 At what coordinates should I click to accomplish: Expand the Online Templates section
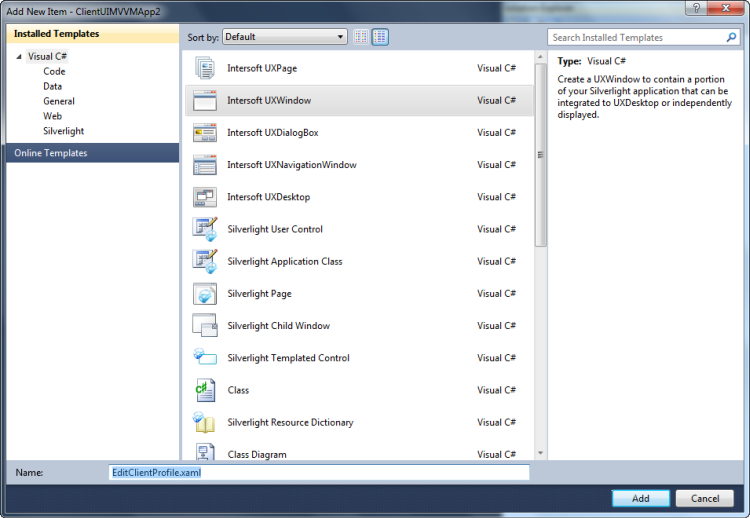coord(51,153)
